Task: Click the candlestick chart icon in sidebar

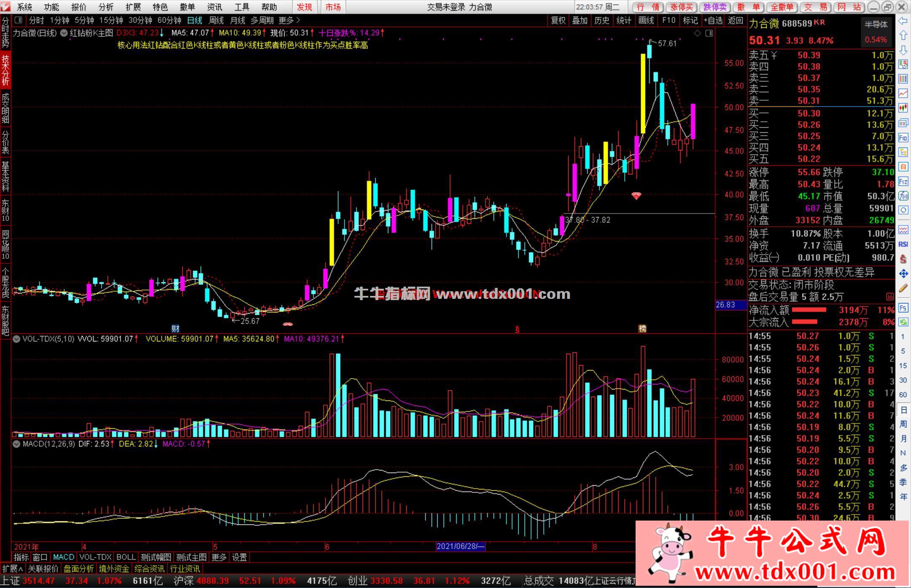Action: point(903,108)
